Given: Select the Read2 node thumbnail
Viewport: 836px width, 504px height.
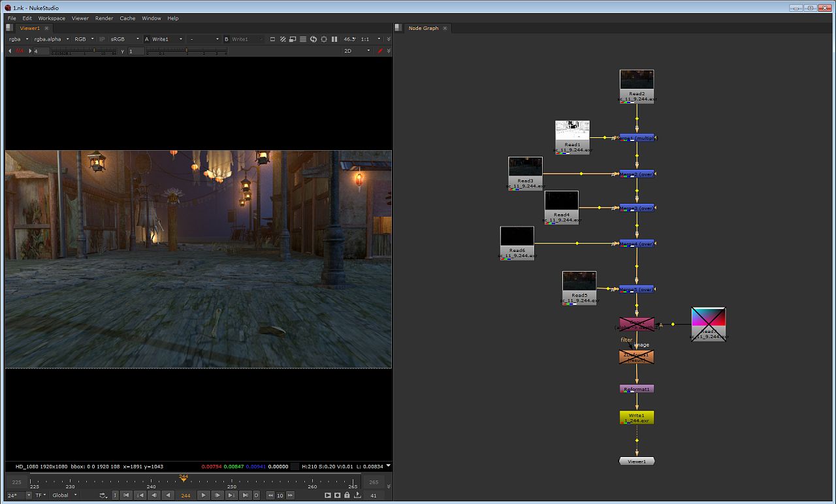Looking at the screenshot, I should click(637, 79).
